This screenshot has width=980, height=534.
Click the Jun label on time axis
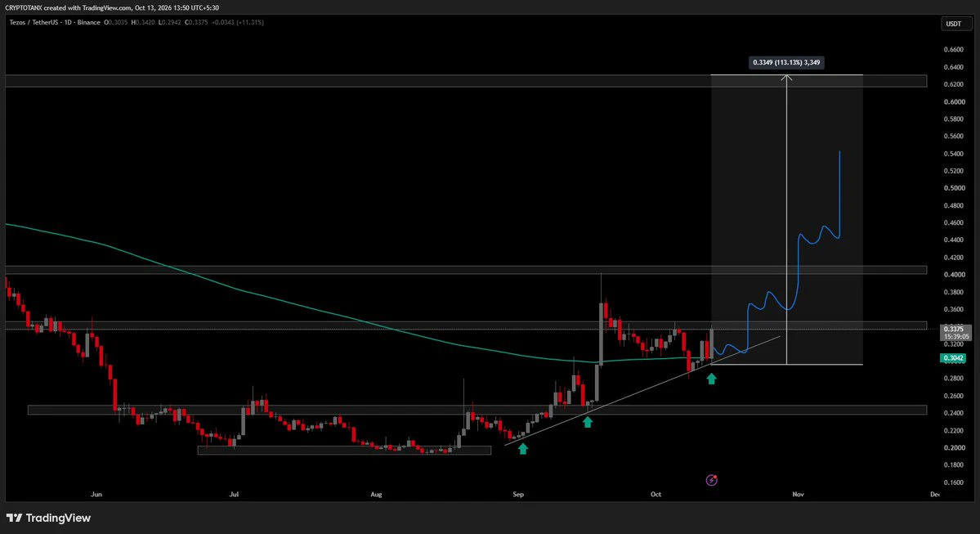96,494
